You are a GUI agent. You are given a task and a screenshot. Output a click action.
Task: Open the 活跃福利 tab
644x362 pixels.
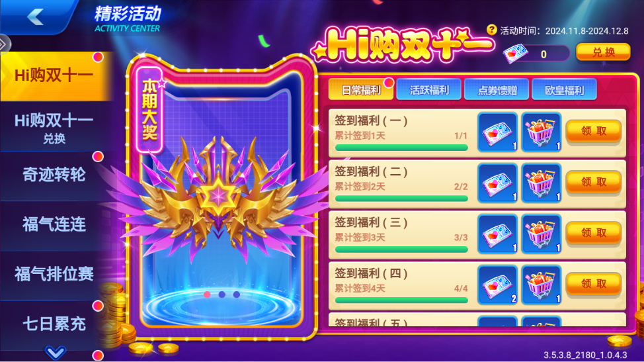(x=429, y=89)
